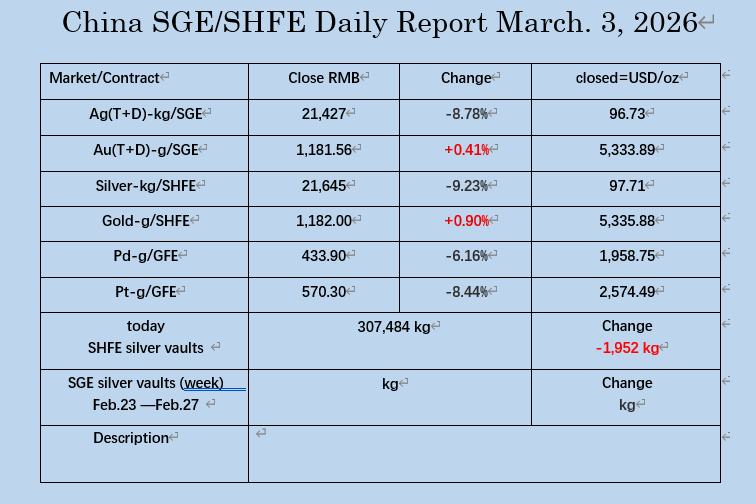The height and width of the screenshot is (504, 756).
Task: Click the Au(T+D)-g/SGE row label
Action: 144,150
